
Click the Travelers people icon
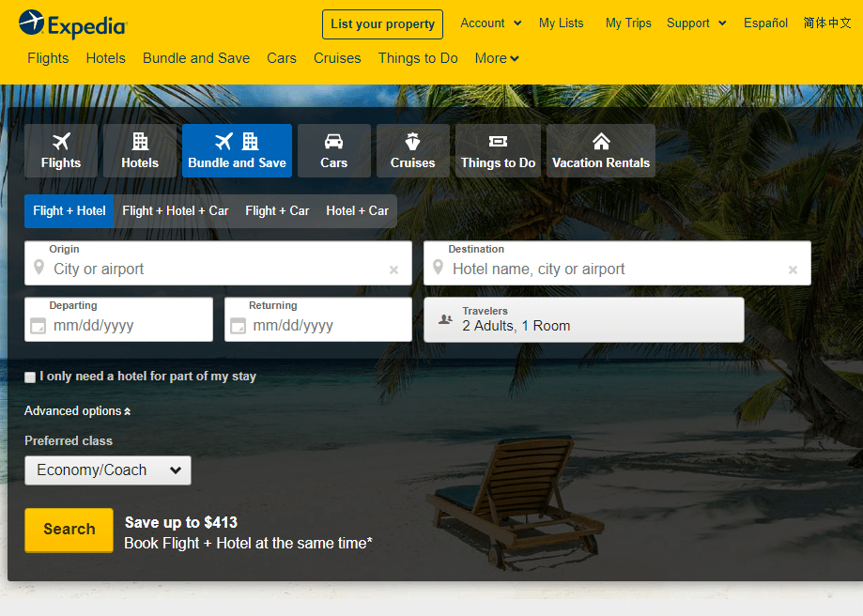(x=445, y=318)
